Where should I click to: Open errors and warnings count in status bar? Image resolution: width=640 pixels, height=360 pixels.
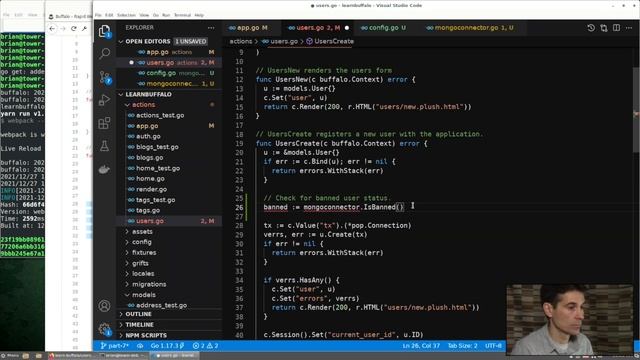tap(205, 346)
